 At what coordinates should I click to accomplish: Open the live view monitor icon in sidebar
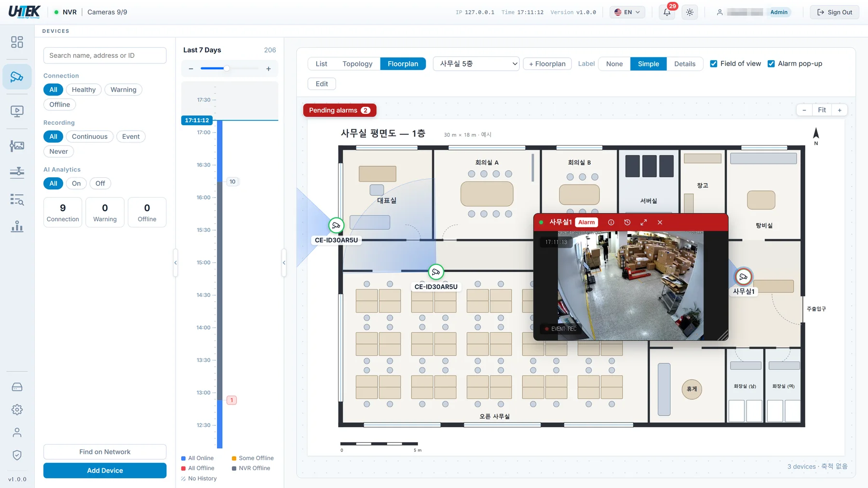tap(17, 111)
